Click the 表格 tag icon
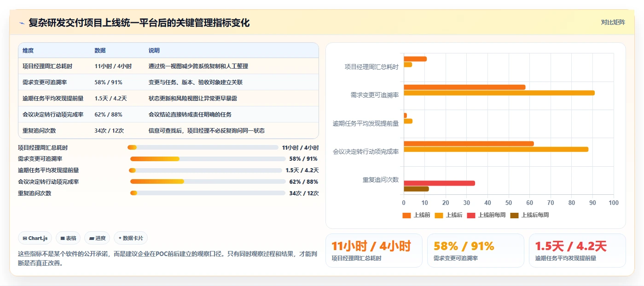The width and height of the screenshot is (644, 286). (x=62, y=238)
